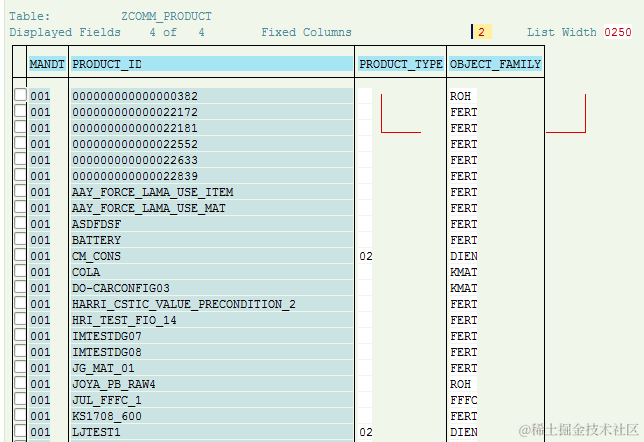Select the PRODUCT_TYPE column header
The image size is (644, 442).
(401, 64)
